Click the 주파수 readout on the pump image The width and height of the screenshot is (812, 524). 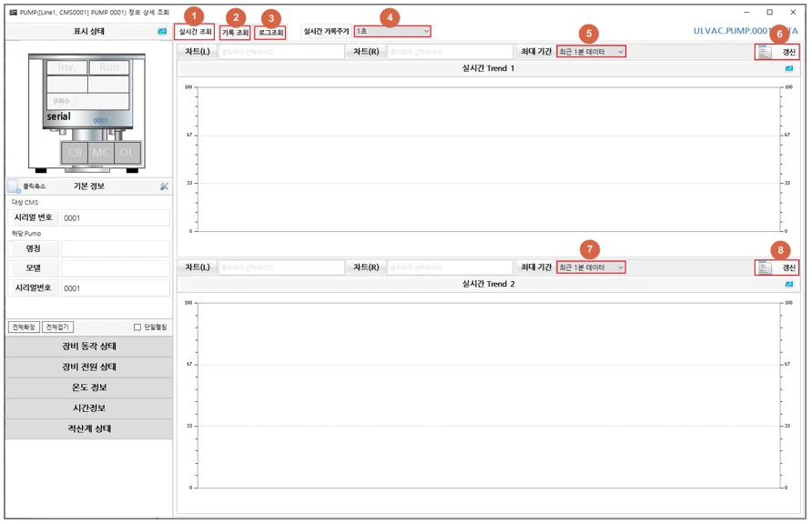point(88,101)
